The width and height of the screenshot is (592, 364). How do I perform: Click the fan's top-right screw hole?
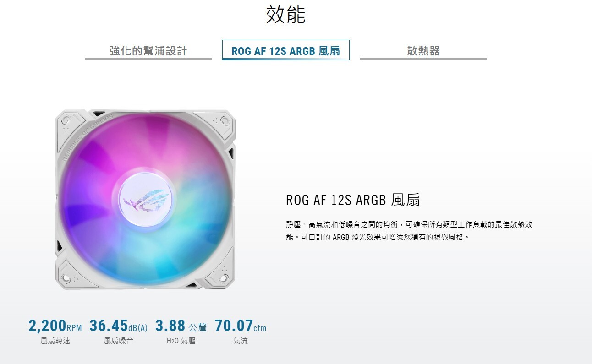[x=225, y=120]
